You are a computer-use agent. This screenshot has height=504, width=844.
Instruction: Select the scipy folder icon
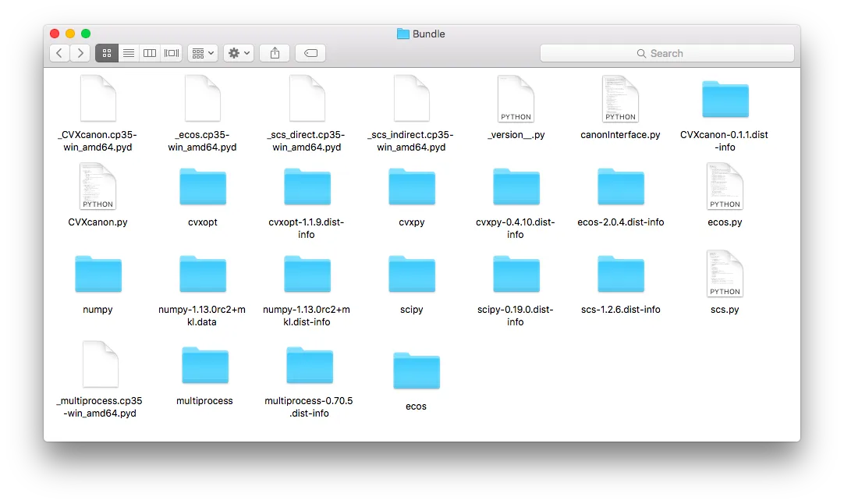tap(411, 274)
